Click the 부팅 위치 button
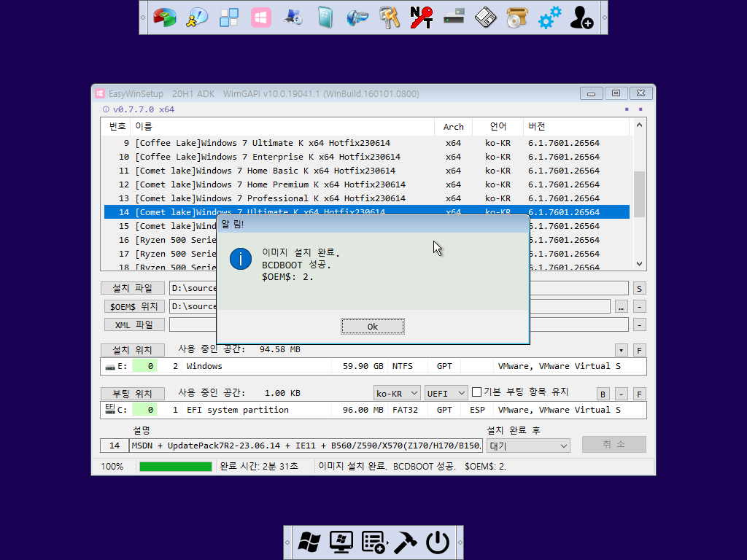The width and height of the screenshot is (747, 560). pyautogui.click(x=133, y=393)
